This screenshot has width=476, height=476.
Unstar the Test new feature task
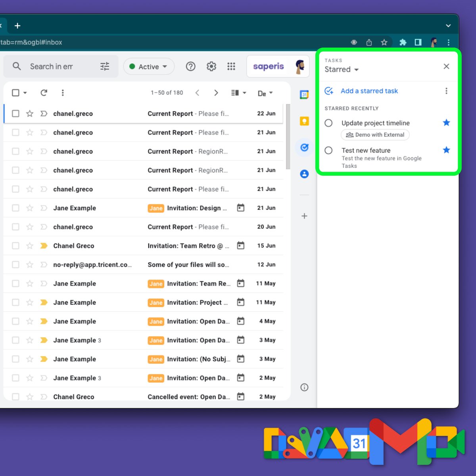pyautogui.click(x=446, y=150)
